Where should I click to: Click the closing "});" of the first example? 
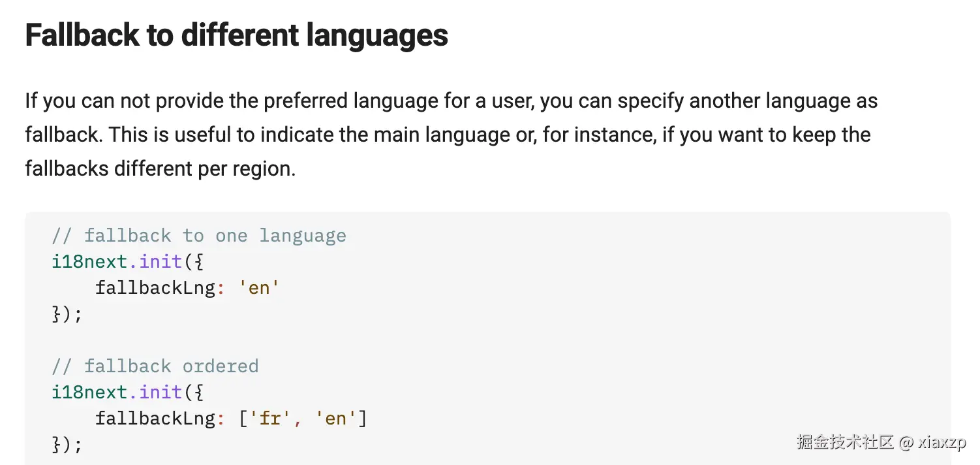[67, 313]
